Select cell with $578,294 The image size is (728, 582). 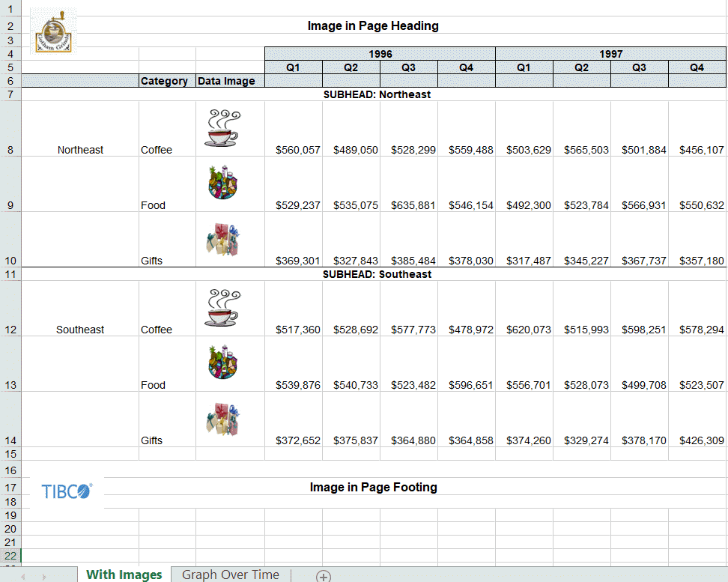697,309
